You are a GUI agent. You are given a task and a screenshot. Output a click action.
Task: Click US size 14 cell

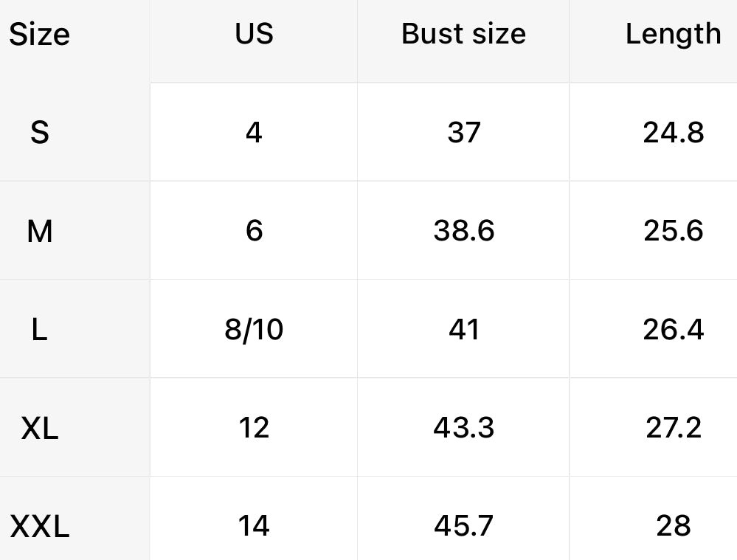(x=254, y=526)
